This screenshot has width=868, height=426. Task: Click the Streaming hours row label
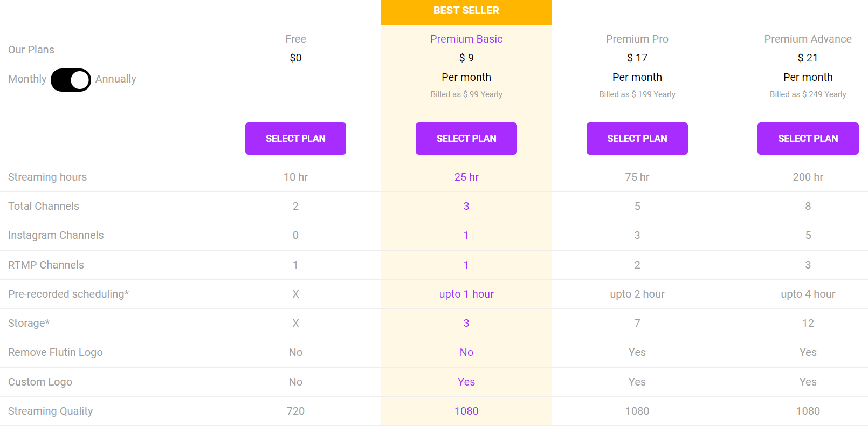[x=47, y=177]
